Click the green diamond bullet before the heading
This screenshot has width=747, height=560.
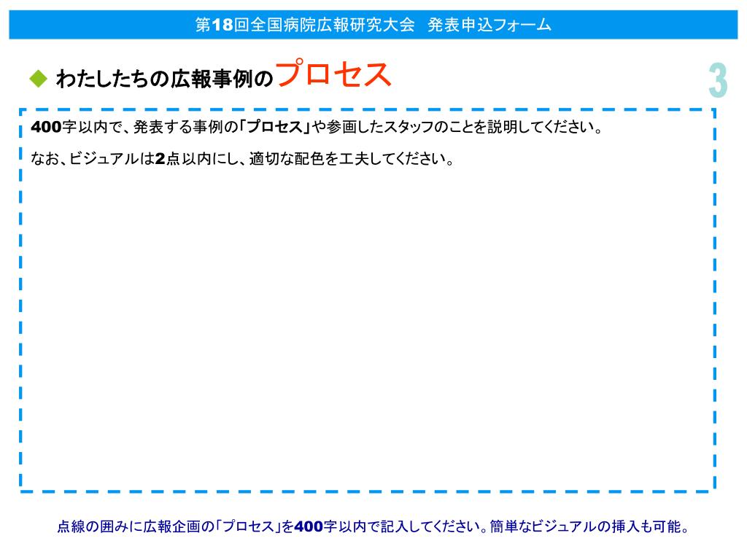pyautogui.click(x=38, y=79)
